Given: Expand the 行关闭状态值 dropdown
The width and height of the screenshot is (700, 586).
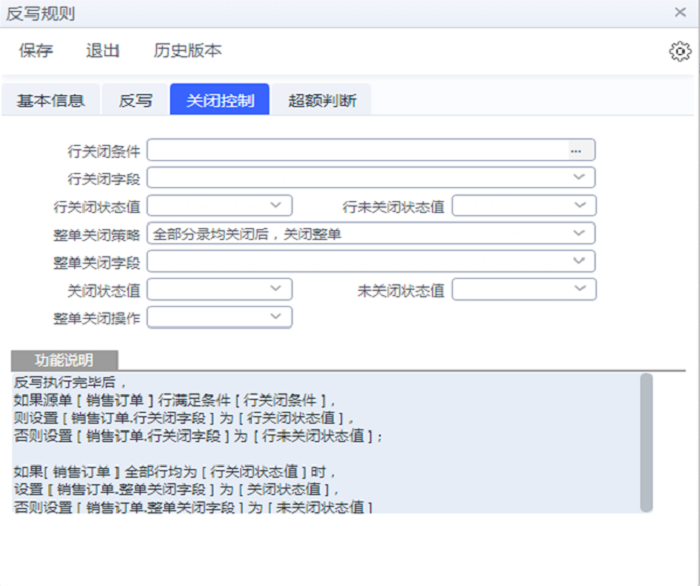Looking at the screenshot, I should point(276,205).
